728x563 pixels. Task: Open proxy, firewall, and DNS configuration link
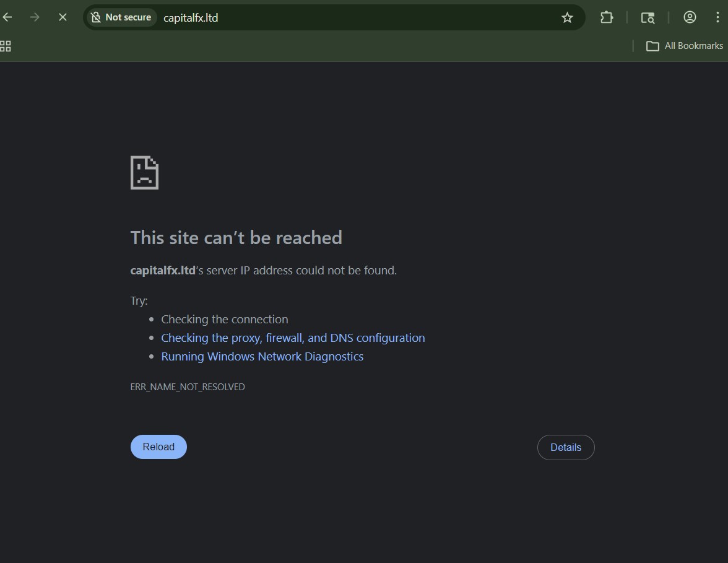(293, 338)
